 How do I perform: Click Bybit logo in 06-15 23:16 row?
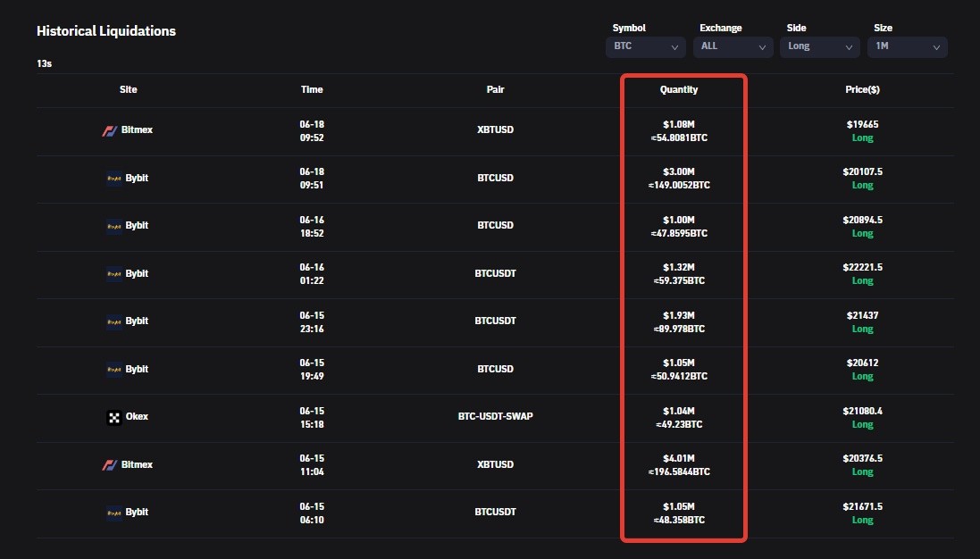pos(113,321)
